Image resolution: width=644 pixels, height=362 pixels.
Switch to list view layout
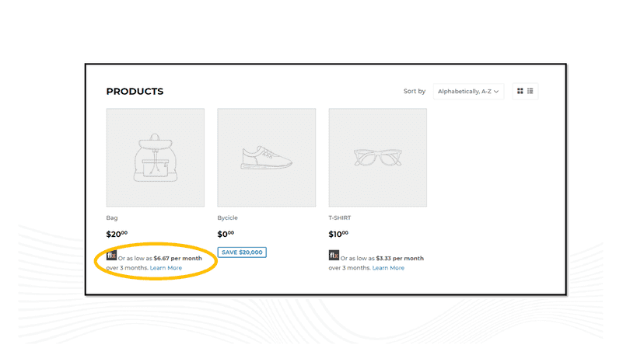tap(530, 91)
